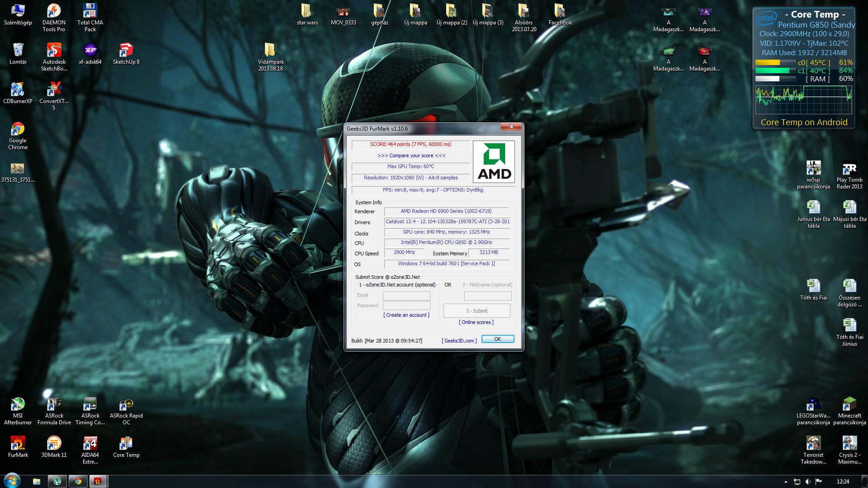Click the 'Online scores' link

(476, 322)
